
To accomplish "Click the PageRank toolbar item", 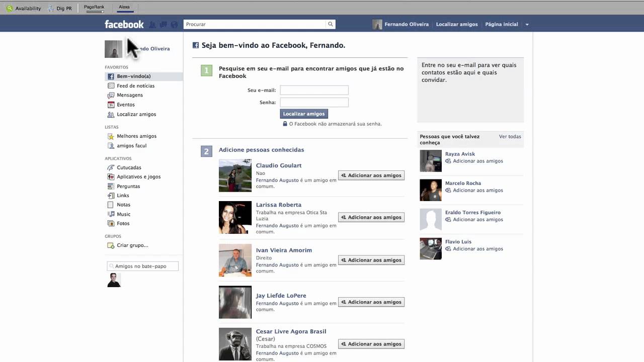I will 94,8.
